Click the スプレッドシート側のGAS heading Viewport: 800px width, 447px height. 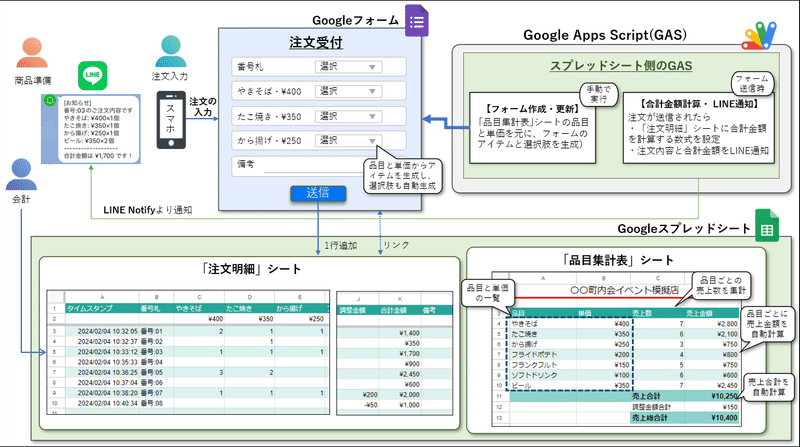tap(621, 66)
